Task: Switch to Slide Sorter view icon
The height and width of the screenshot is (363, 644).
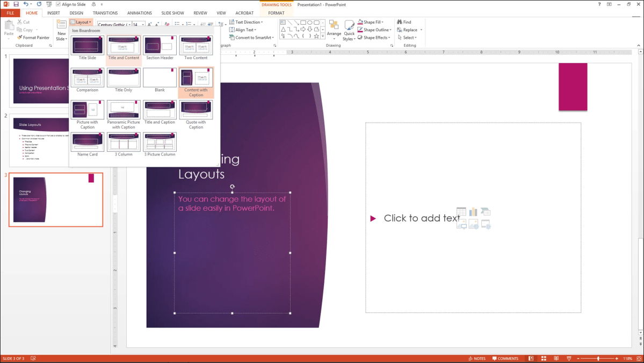Action: click(544, 359)
